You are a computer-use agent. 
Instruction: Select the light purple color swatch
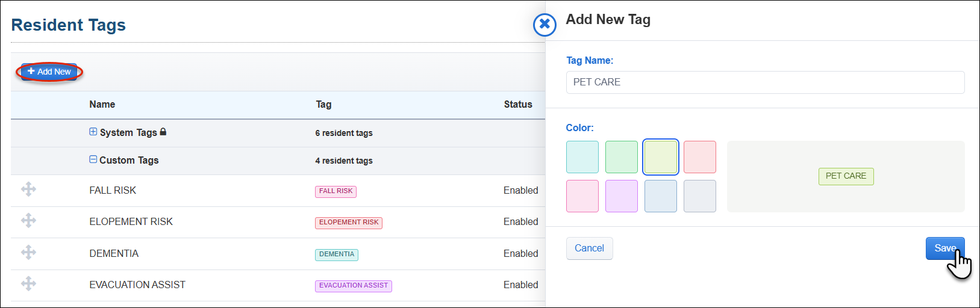pos(622,196)
